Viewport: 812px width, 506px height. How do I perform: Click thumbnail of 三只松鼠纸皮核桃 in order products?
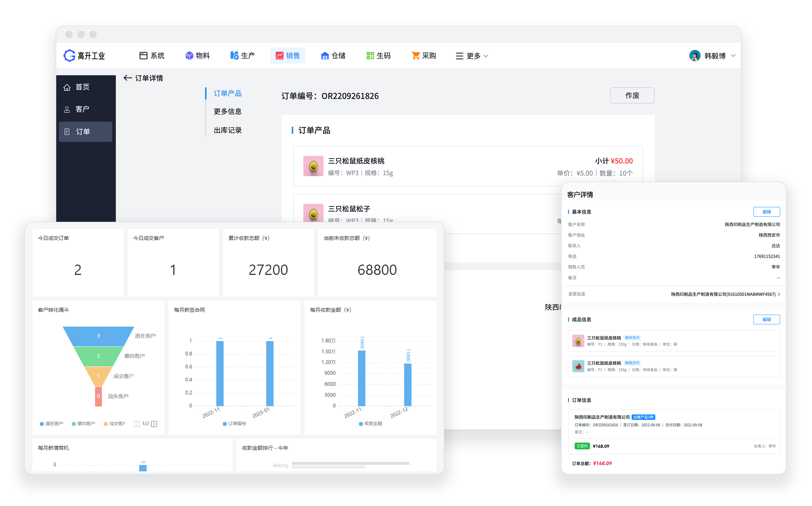pyautogui.click(x=313, y=166)
